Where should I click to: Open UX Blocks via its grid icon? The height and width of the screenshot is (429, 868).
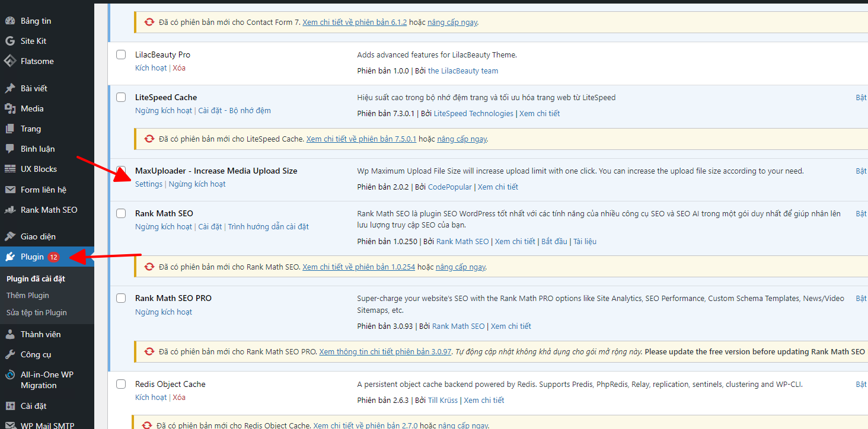10,169
